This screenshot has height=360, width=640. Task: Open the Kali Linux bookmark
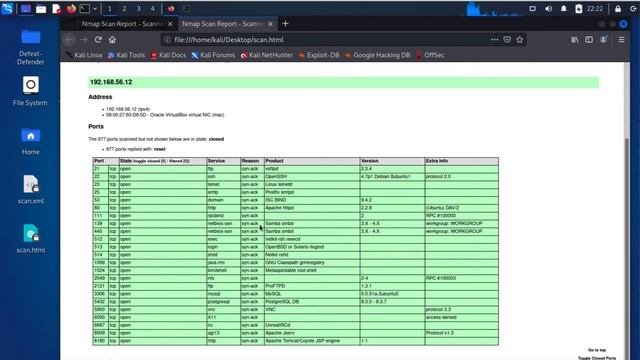tap(84, 55)
